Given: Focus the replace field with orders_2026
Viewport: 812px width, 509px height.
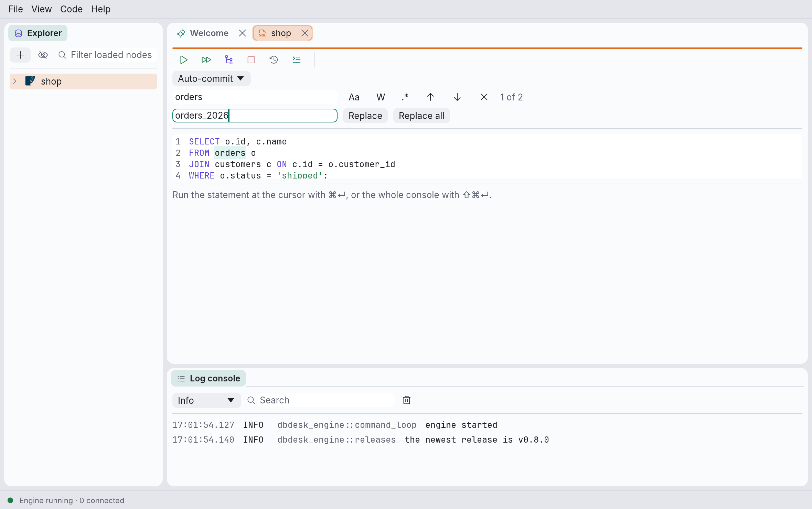Looking at the screenshot, I should point(255,116).
